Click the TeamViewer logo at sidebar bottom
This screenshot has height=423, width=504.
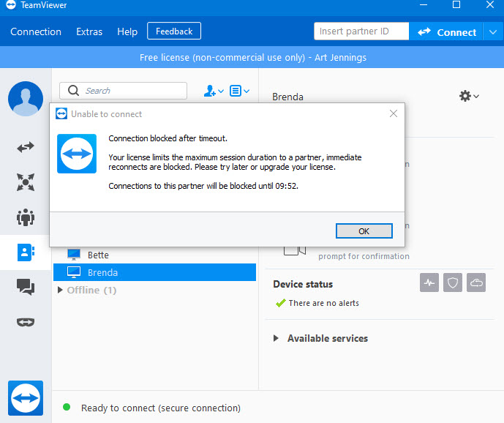[26, 398]
